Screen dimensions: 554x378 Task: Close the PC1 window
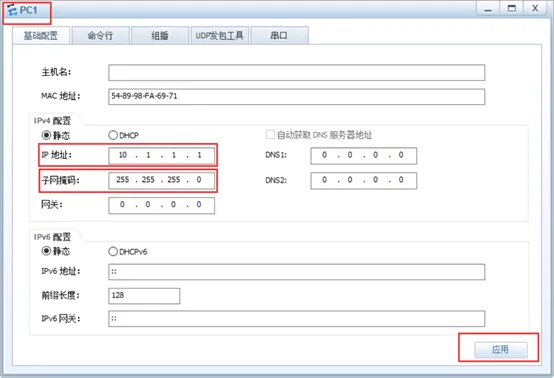coord(535,8)
